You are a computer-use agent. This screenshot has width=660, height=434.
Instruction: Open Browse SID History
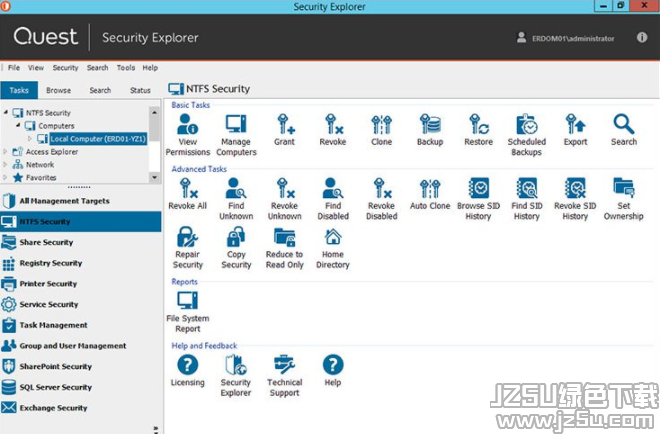tap(479, 199)
